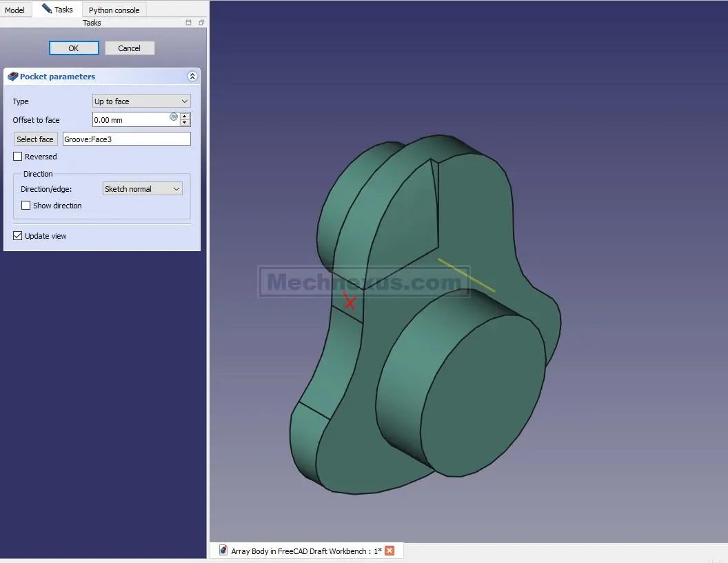This screenshot has width=728, height=563.
Task: Close the Array Body document tab
Action: point(390,551)
